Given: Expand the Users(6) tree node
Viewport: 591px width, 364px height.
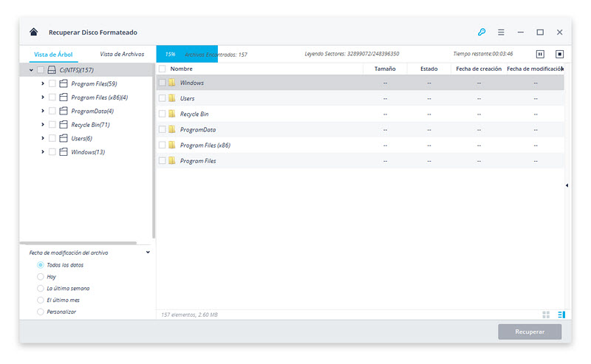Looking at the screenshot, I should (x=43, y=138).
